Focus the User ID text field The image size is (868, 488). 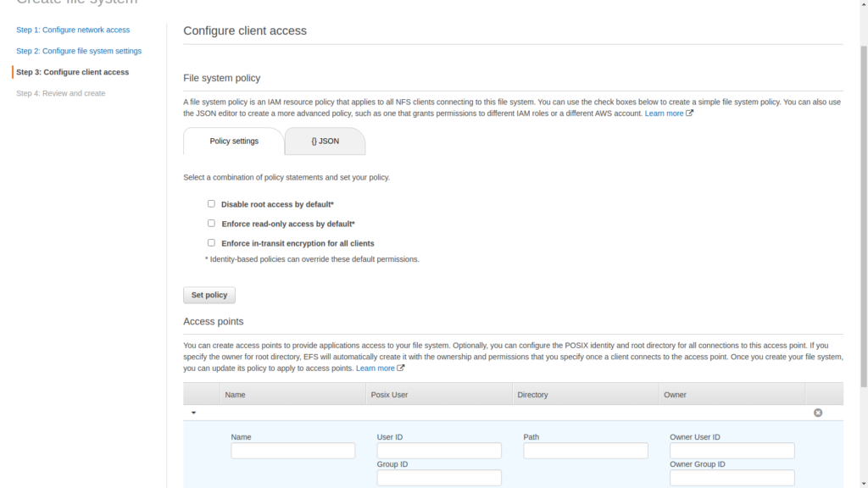coord(439,451)
